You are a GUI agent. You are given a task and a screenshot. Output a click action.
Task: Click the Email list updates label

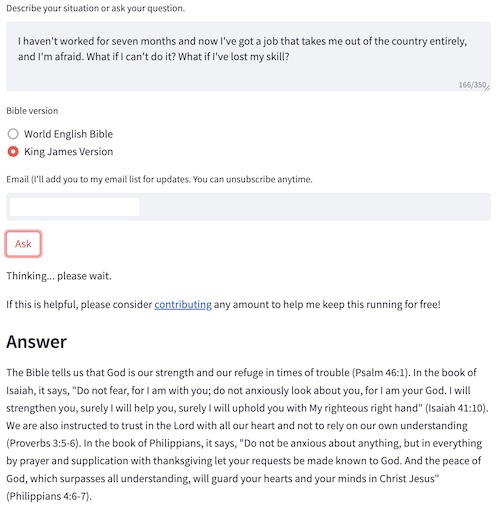coord(159,179)
